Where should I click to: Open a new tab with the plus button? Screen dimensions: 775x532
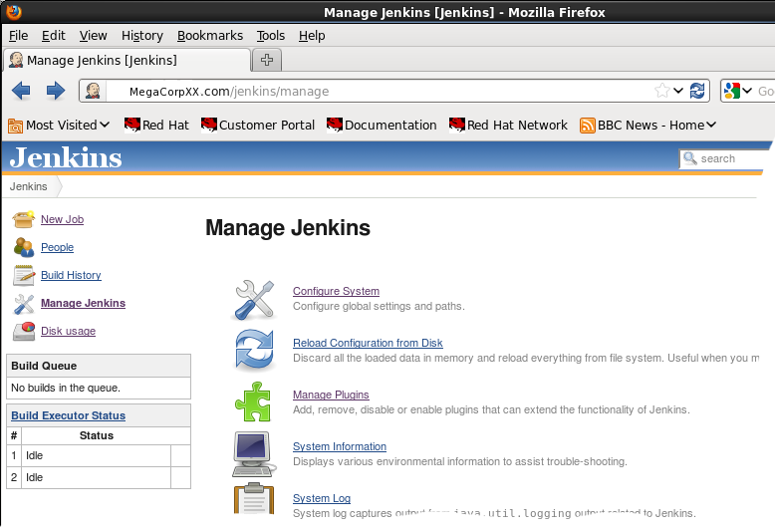click(267, 61)
